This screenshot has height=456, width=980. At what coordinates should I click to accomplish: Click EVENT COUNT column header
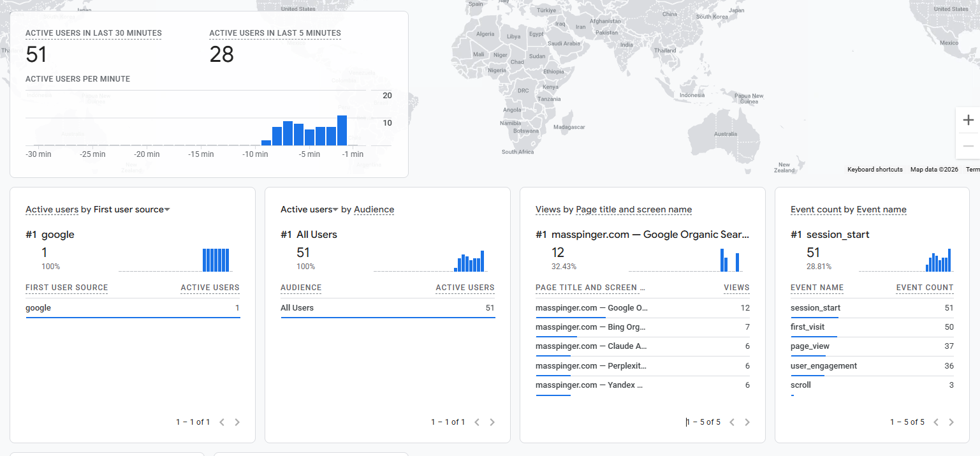[x=925, y=288]
